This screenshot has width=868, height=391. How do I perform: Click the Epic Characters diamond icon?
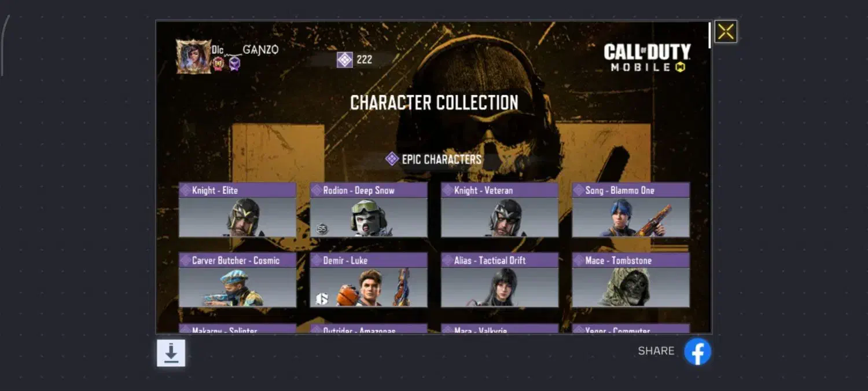pos(392,159)
